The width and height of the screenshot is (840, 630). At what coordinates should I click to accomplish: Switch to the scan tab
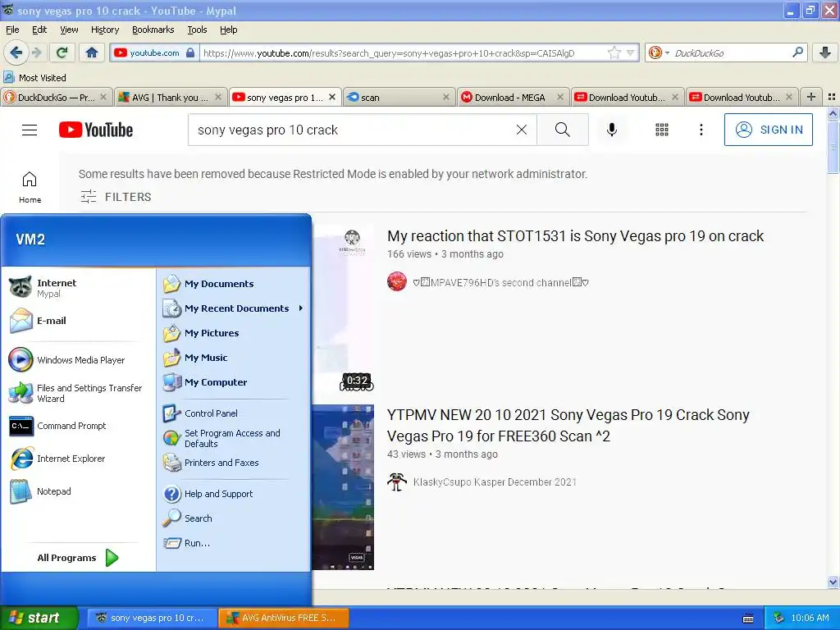[399, 97]
